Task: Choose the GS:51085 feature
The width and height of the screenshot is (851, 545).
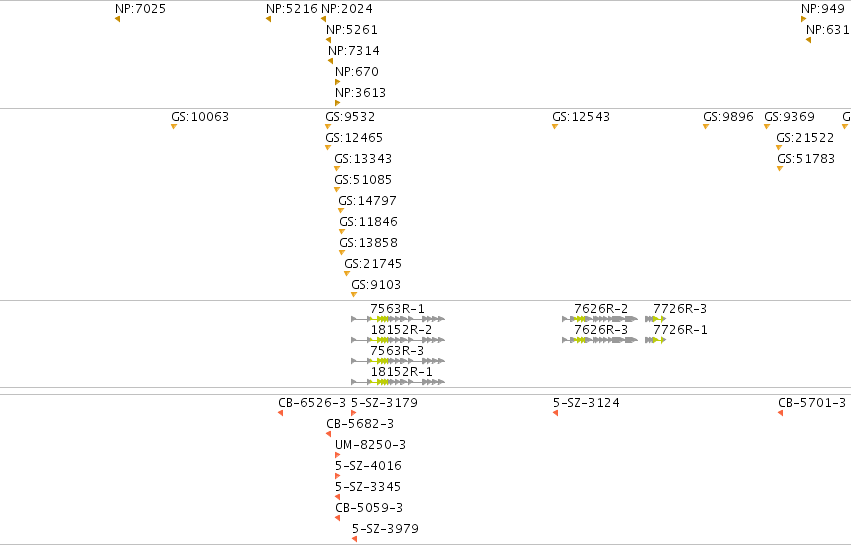Action: point(363,180)
